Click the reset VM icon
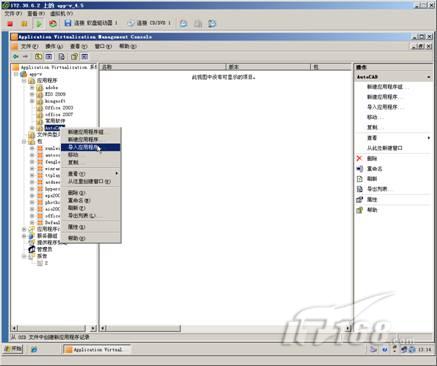Image resolution: width=437 pixels, height=366 pixels. coord(53,24)
